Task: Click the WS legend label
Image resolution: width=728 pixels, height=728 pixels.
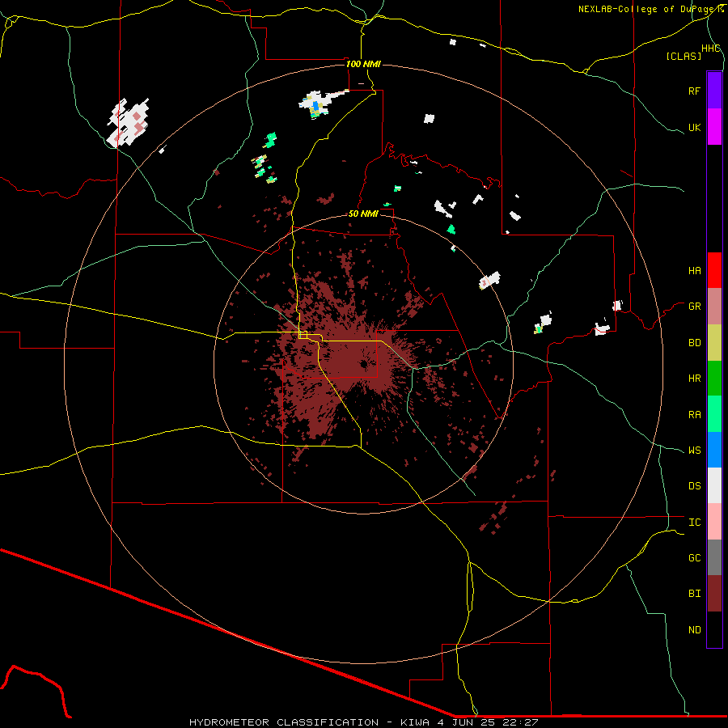Action: (x=694, y=451)
